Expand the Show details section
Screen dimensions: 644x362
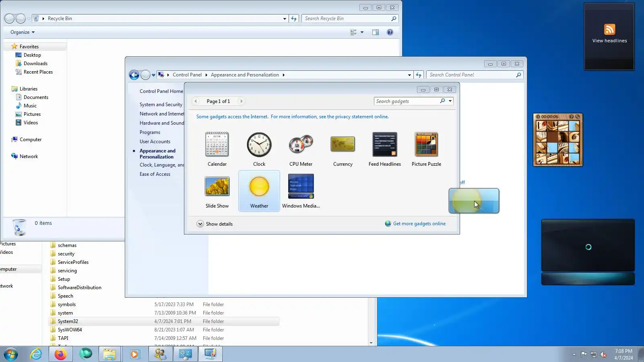[215, 224]
